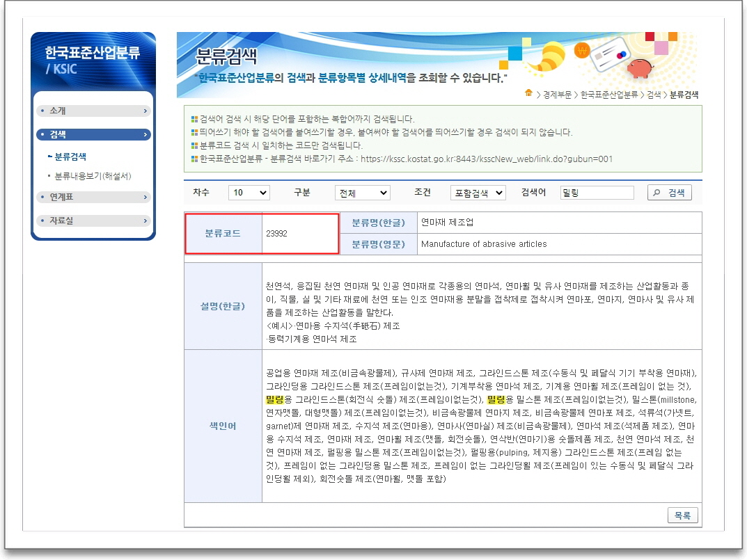Screen dimensions: 747x560
Task: Click the 분류명(한글) header cell
Action: [x=378, y=223]
